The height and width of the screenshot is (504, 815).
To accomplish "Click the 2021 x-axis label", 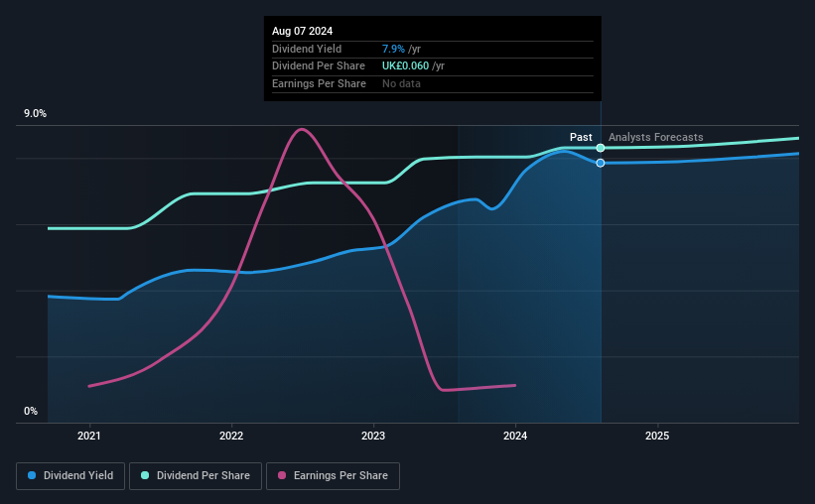I will click(89, 436).
